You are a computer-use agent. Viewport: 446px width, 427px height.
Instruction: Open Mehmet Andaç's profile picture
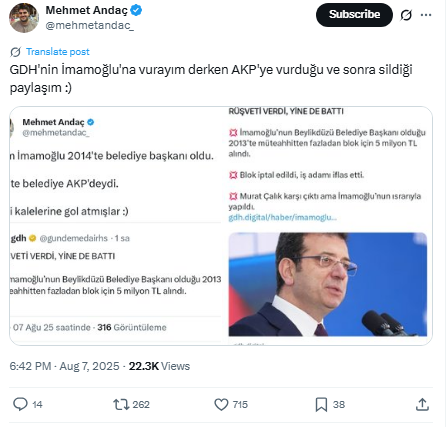pyautogui.click(x=24, y=18)
